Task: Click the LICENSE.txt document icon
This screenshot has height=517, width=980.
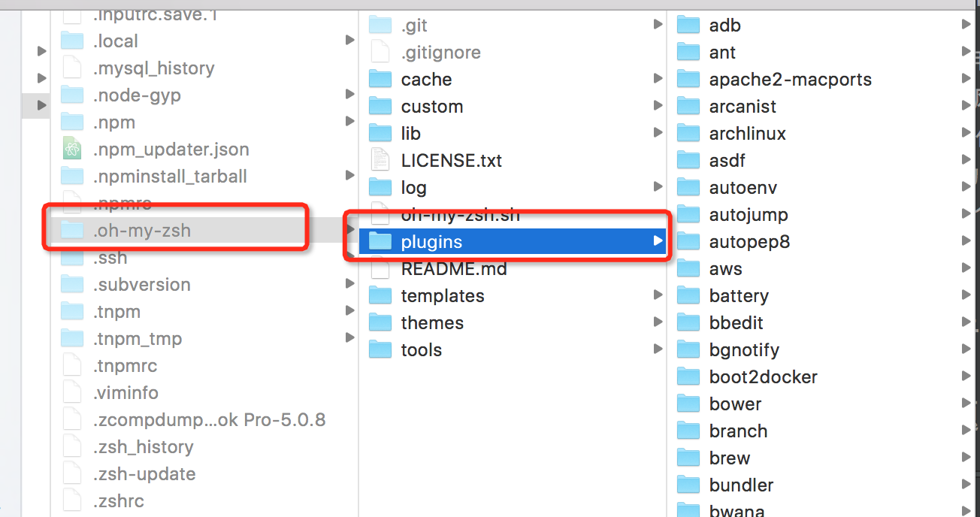Action: coord(381,161)
